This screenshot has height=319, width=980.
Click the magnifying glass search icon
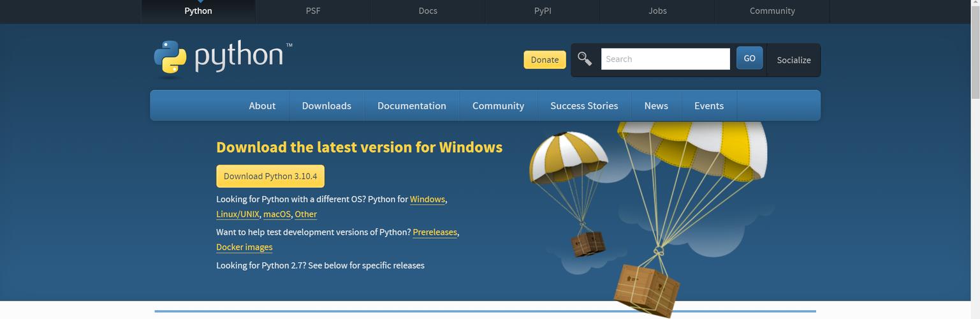point(585,59)
